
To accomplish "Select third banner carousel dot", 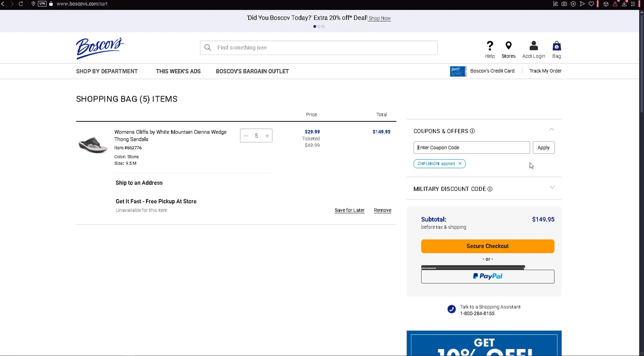I will tap(323, 27).
